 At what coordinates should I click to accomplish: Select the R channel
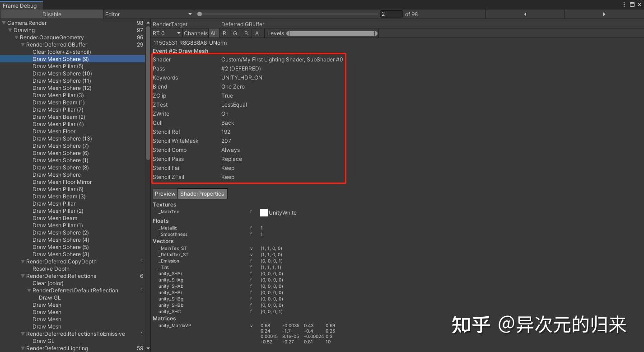coord(224,33)
